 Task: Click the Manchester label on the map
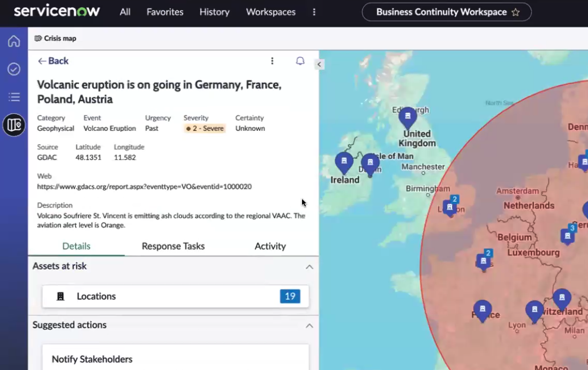[423, 167]
